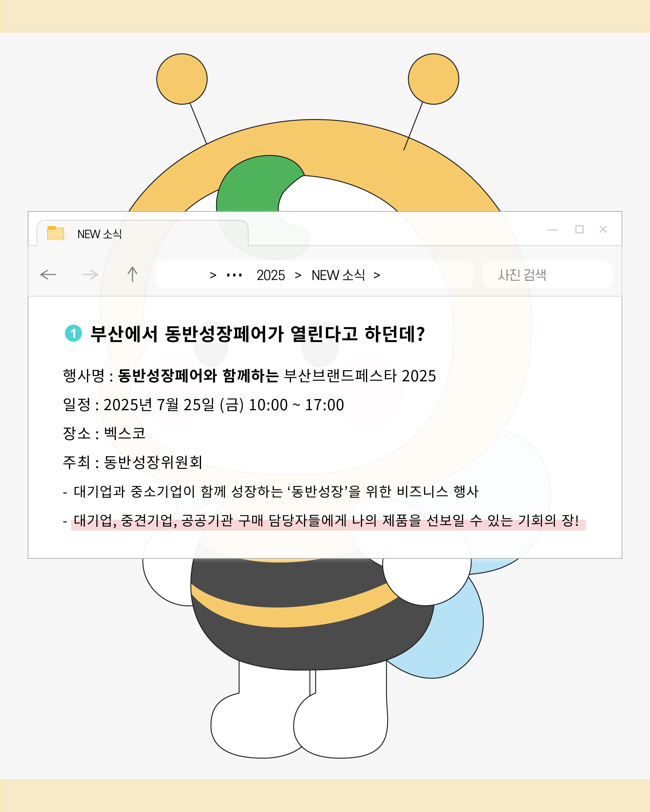Click the forward arrow navigation icon
650x812 pixels.
click(x=90, y=275)
